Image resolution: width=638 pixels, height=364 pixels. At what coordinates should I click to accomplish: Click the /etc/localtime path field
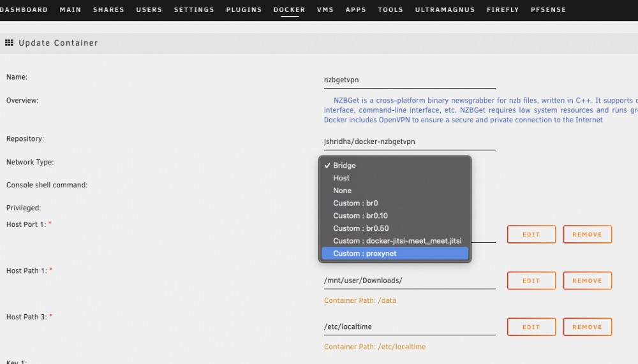pyautogui.click(x=410, y=327)
